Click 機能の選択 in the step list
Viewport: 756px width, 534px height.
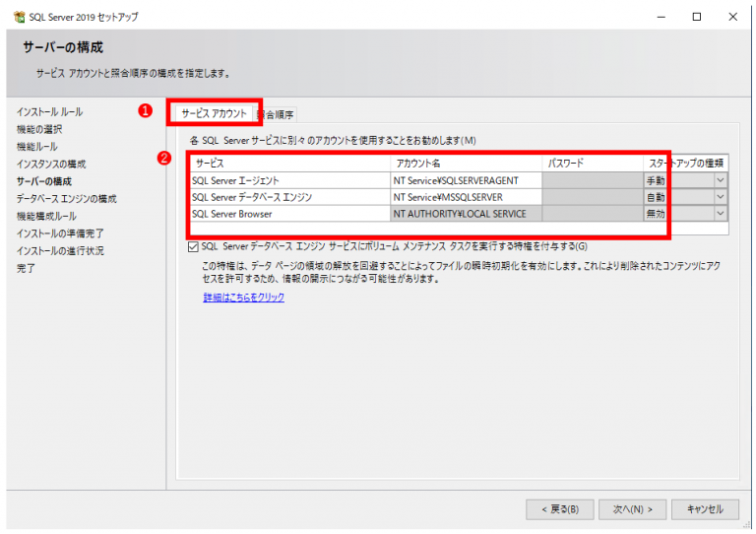tap(39, 129)
